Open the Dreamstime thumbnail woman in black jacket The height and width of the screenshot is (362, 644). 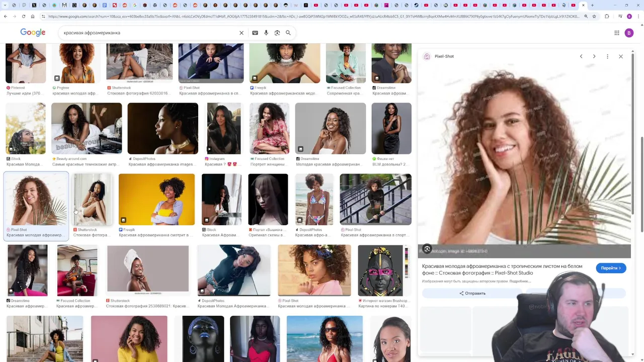pos(28,271)
